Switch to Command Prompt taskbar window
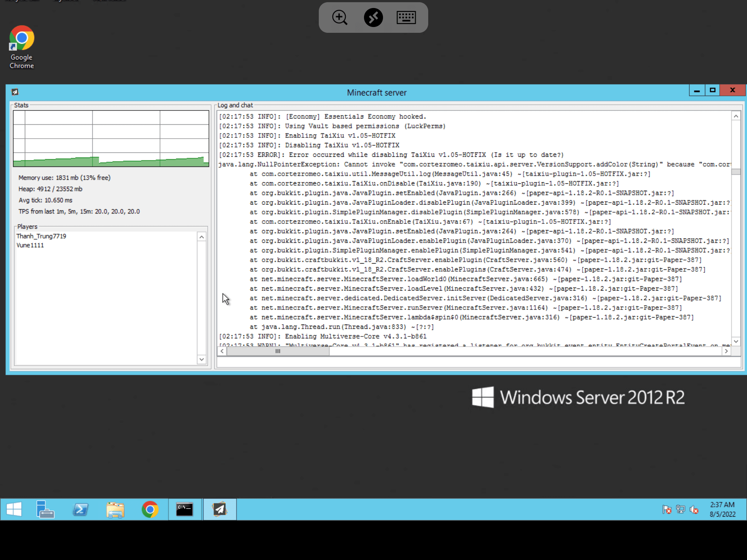This screenshot has height=560, width=747. tap(185, 509)
